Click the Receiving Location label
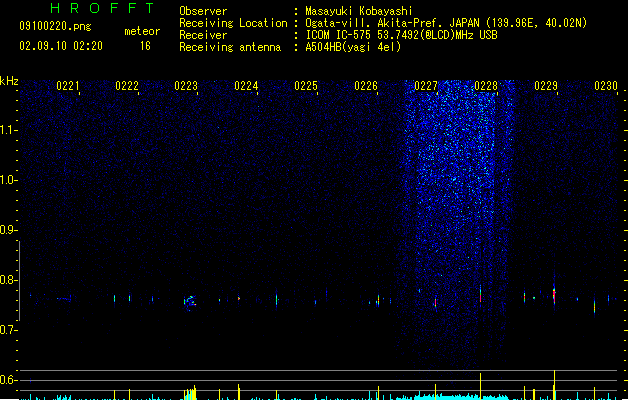 click(x=233, y=23)
